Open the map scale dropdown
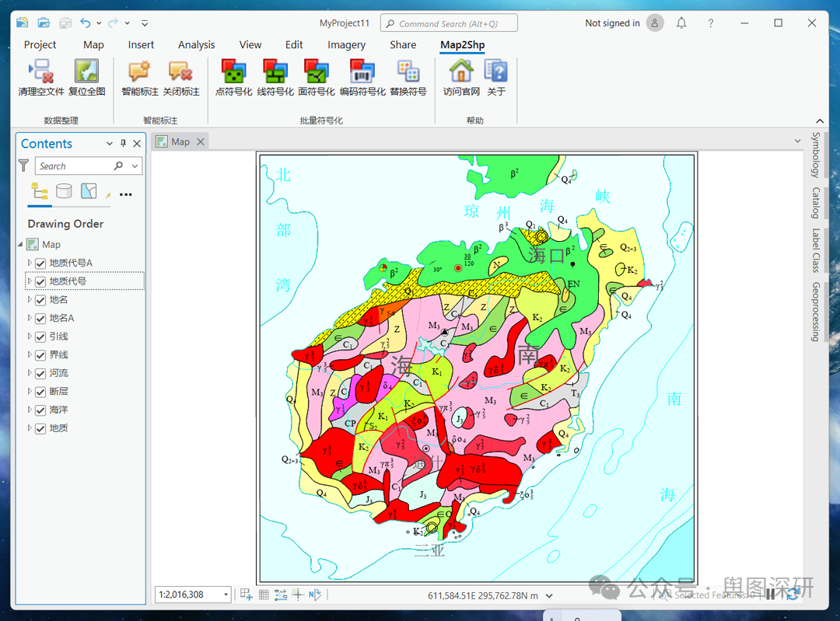Screen dimensions: 840x621 pyautogui.click(x=226, y=595)
